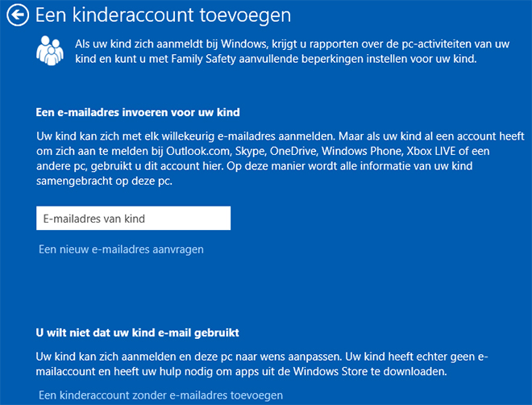Click 'Windows Phone' in the paragraph
Screen dimensions: 532x405
(362, 151)
